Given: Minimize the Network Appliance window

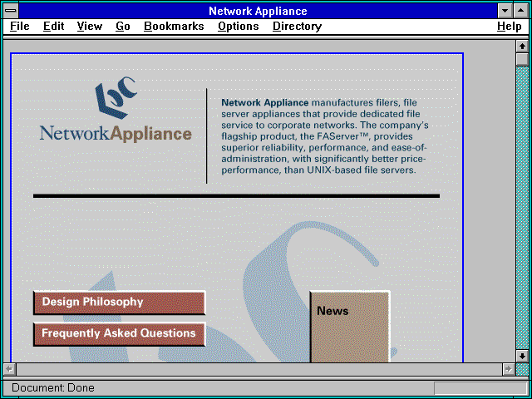Looking at the screenshot, I should pos(505,11).
